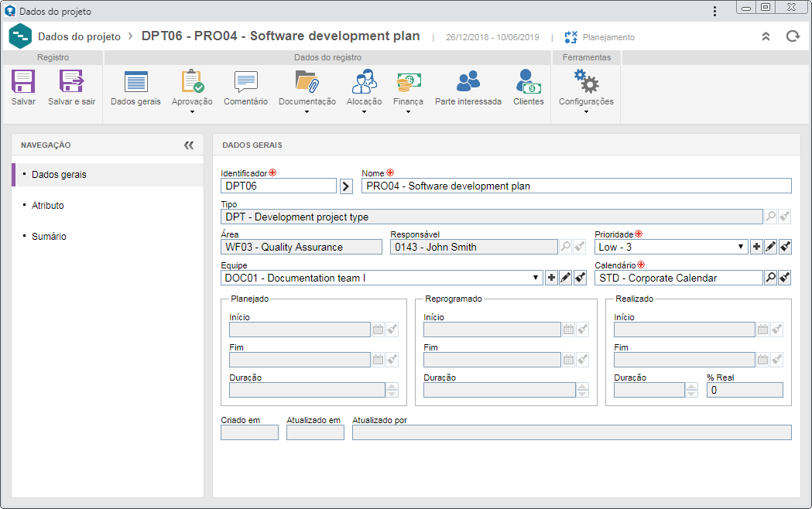Click the project hexagon logo icon
The width and height of the screenshot is (812, 509).
(x=20, y=36)
